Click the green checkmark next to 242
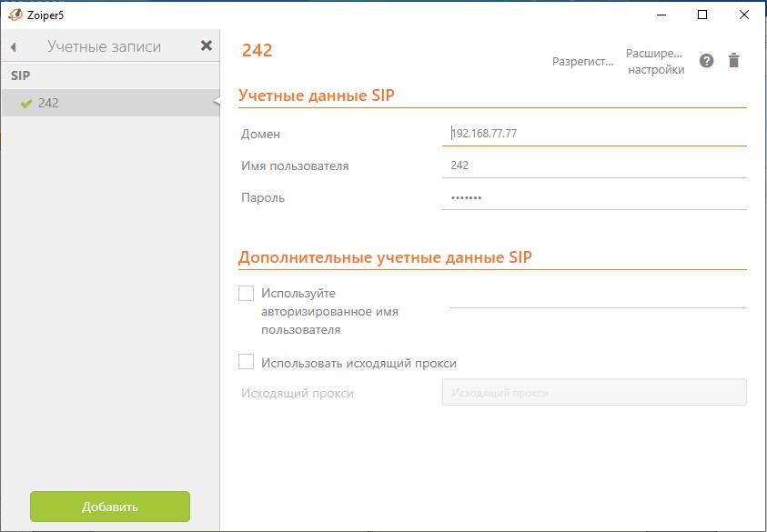The height and width of the screenshot is (532, 767). click(26, 103)
